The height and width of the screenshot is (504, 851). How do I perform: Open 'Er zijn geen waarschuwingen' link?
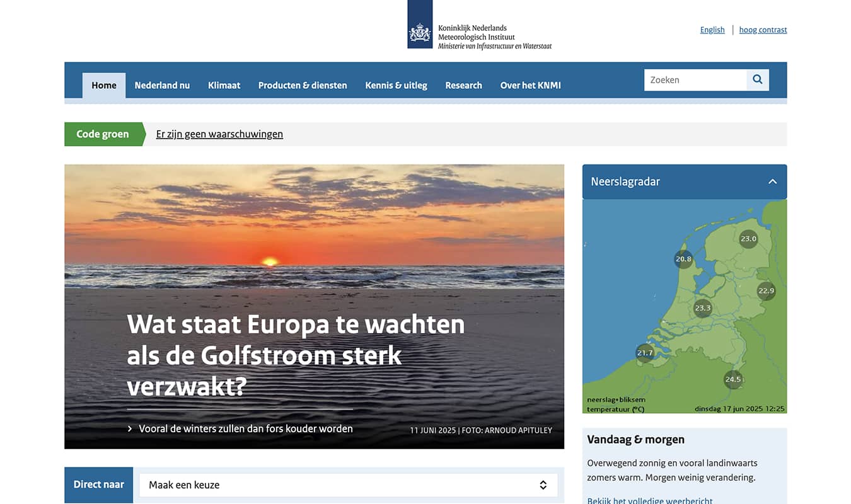[219, 134]
